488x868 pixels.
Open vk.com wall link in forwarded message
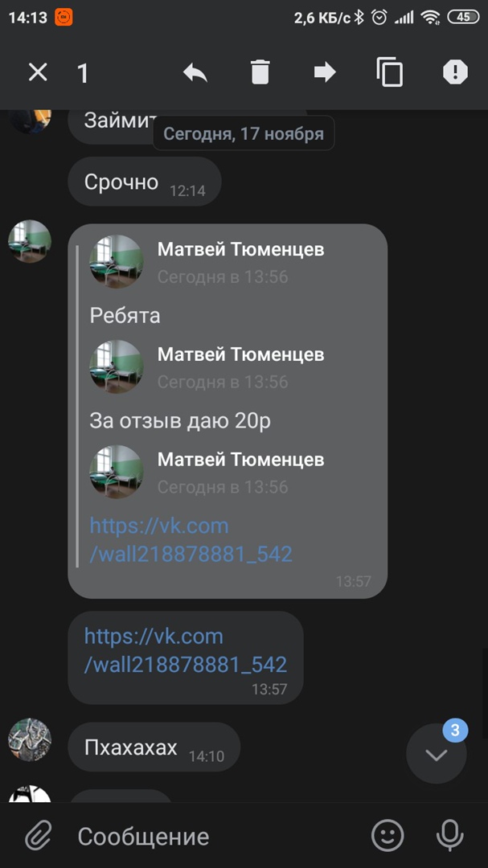[191, 540]
